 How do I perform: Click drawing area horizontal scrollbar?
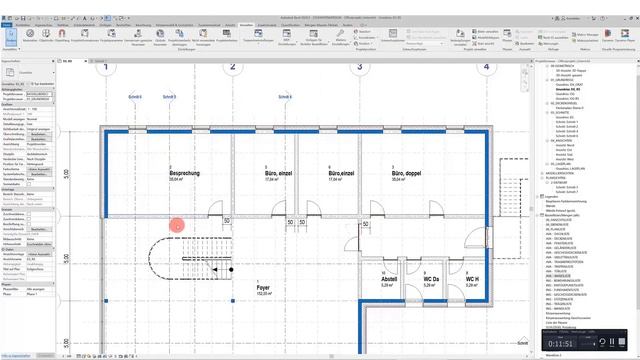(x=331, y=356)
